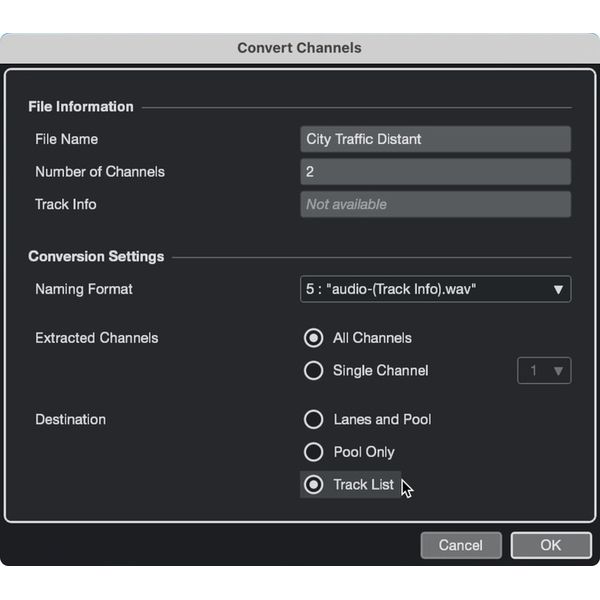Click the channel number dropdown arrow
Image resolution: width=600 pixels, height=600 pixels.
click(x=558, y=371)
